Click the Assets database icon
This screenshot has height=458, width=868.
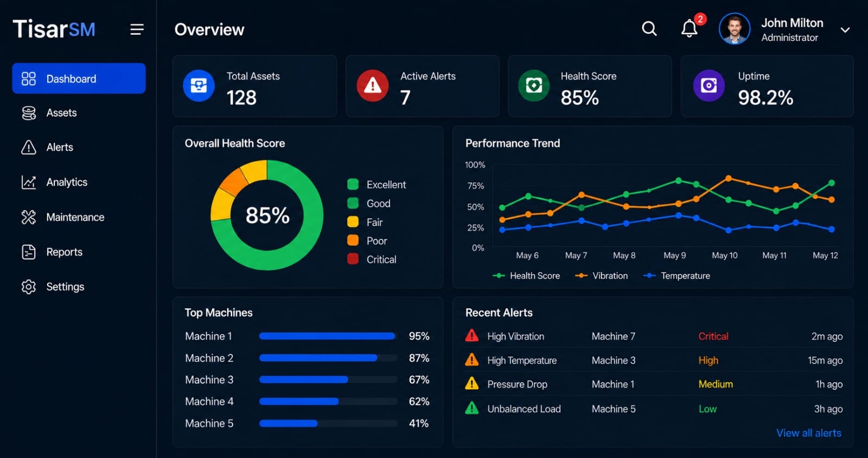[29, 113]
